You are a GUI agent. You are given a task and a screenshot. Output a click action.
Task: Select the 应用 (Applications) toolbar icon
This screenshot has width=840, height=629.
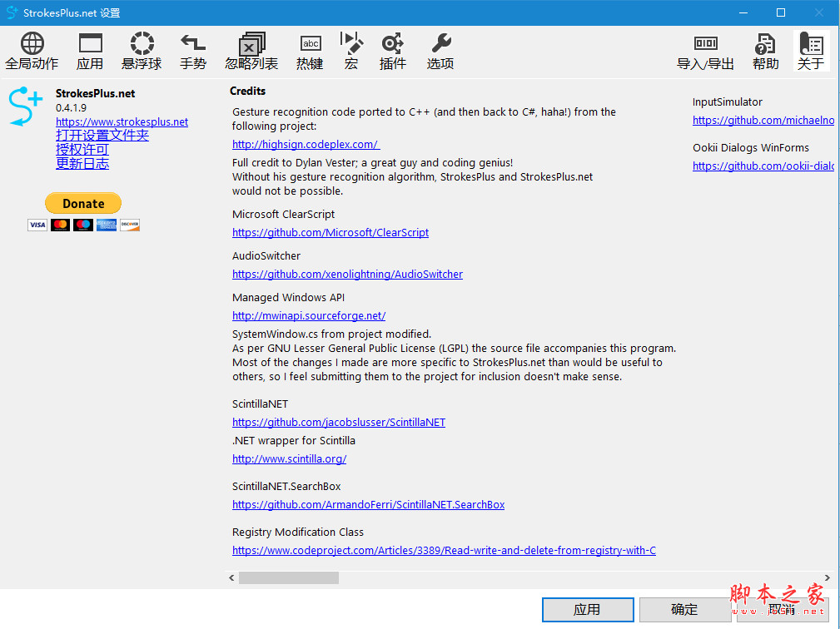pos(89,50)
